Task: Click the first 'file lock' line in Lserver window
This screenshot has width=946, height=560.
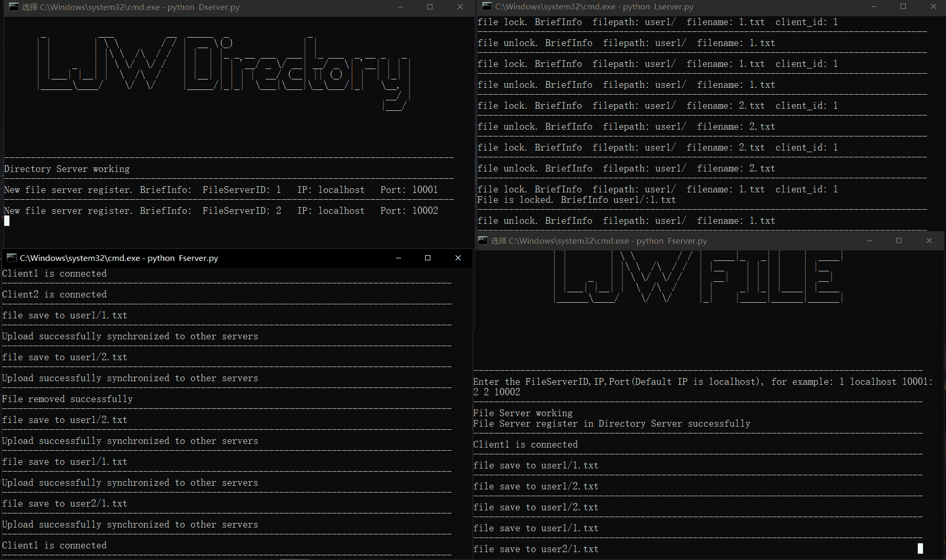Action: pyautogui.click(x=658, y=22)
